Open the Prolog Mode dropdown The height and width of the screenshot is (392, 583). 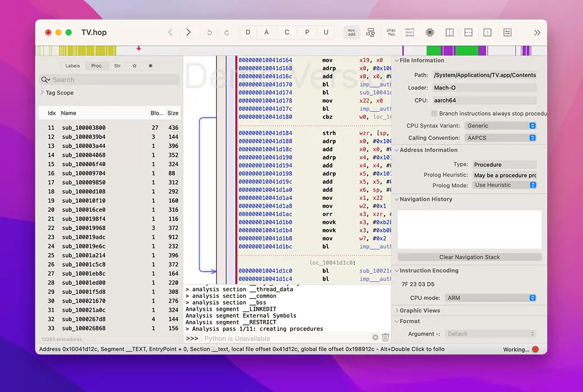click(505, 185)
